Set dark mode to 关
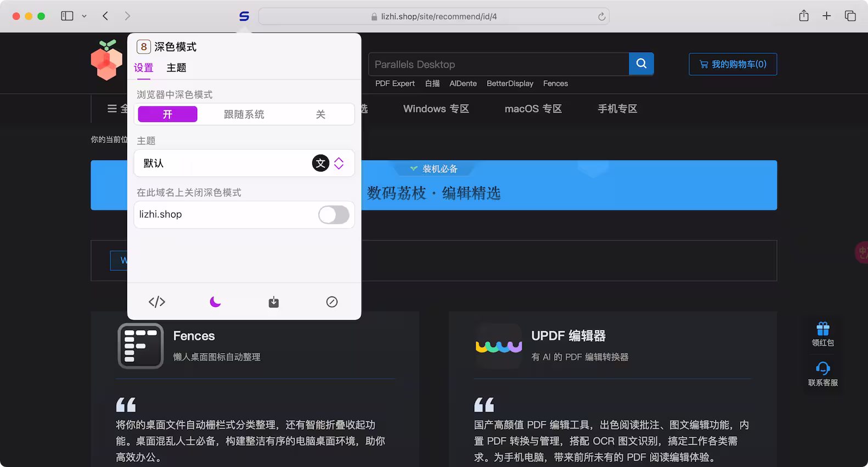This screenshot has height=467, width=868. click(320, 114)
